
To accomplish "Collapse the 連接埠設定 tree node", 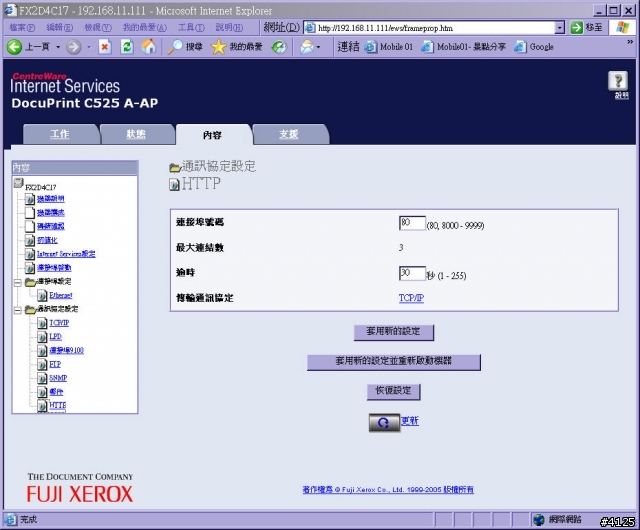I will 18,283.
